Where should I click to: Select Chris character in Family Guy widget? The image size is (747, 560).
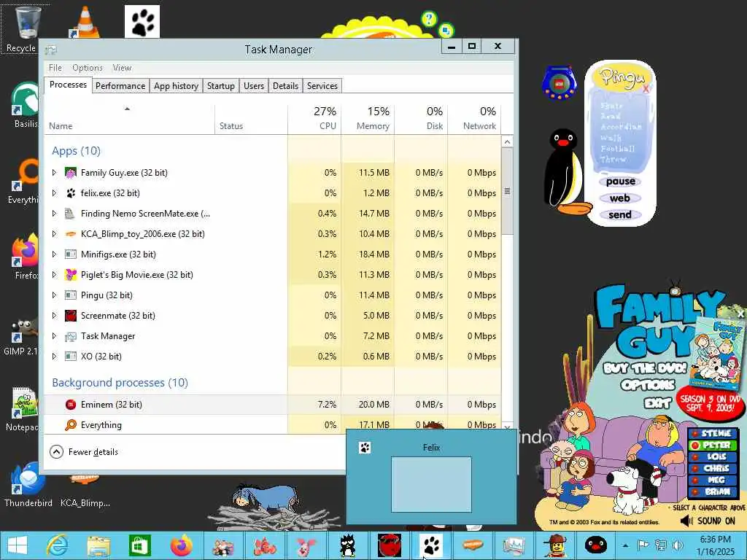[712, 468]
